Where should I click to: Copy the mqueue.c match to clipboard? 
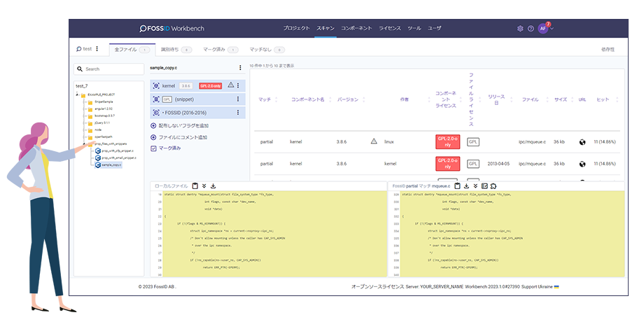click(458, 185)
